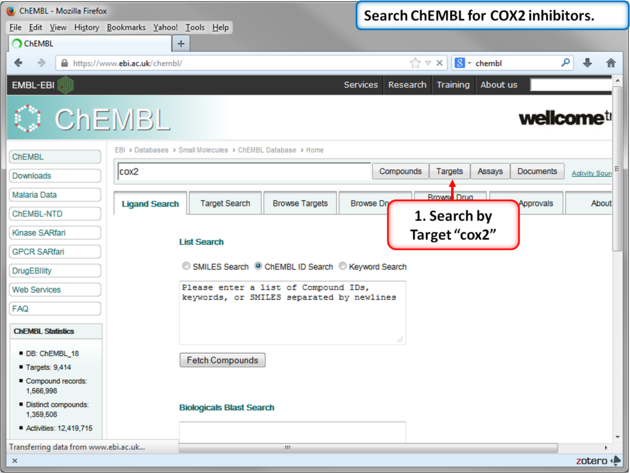The width and height of the screenshot is (630, 473).
Task: Click the Targets search button
Action: pos(449,171)
